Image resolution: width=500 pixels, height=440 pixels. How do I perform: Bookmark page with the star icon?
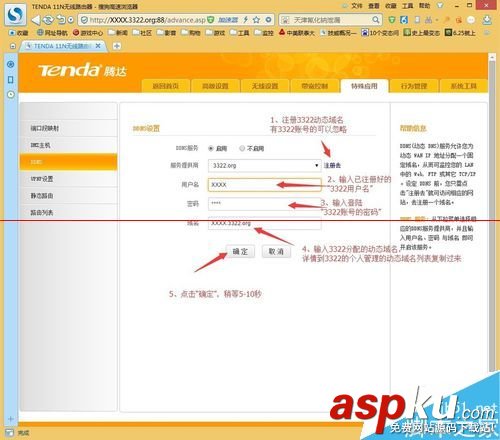click(256, 20)
